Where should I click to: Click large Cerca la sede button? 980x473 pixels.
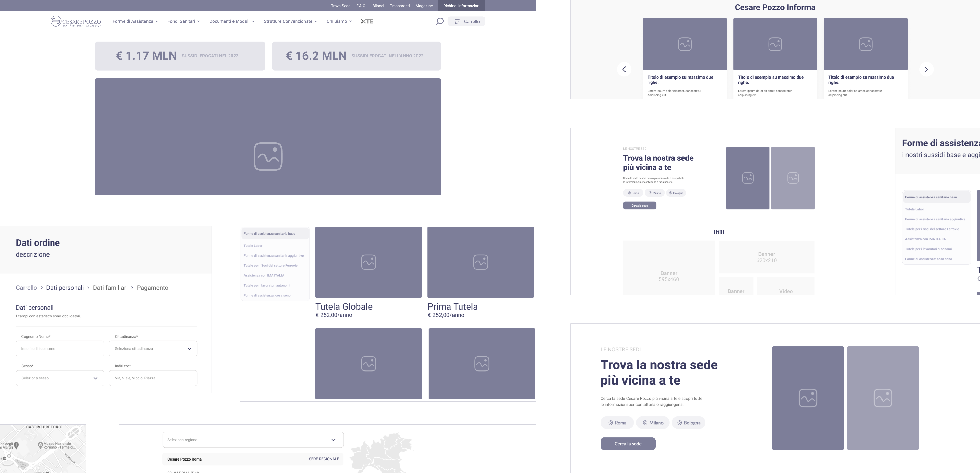628,444
